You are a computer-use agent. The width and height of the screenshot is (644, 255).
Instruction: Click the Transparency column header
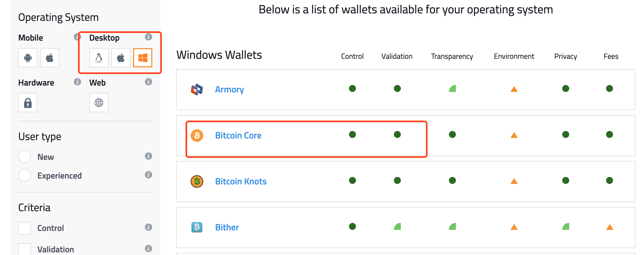[x=452, y=56]
